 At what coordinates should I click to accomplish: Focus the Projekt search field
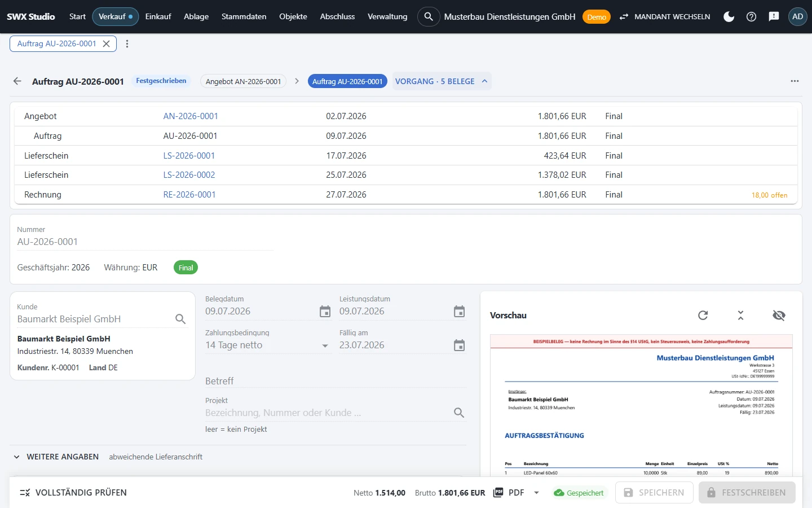tap(328, 413)
